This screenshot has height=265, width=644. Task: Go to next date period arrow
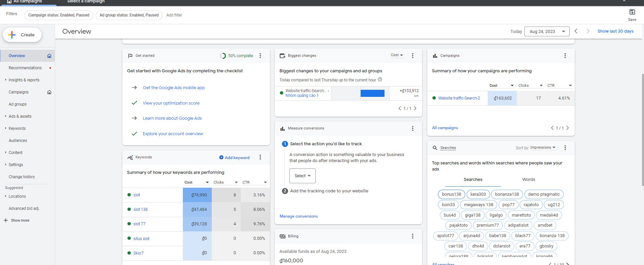point(588,31)
